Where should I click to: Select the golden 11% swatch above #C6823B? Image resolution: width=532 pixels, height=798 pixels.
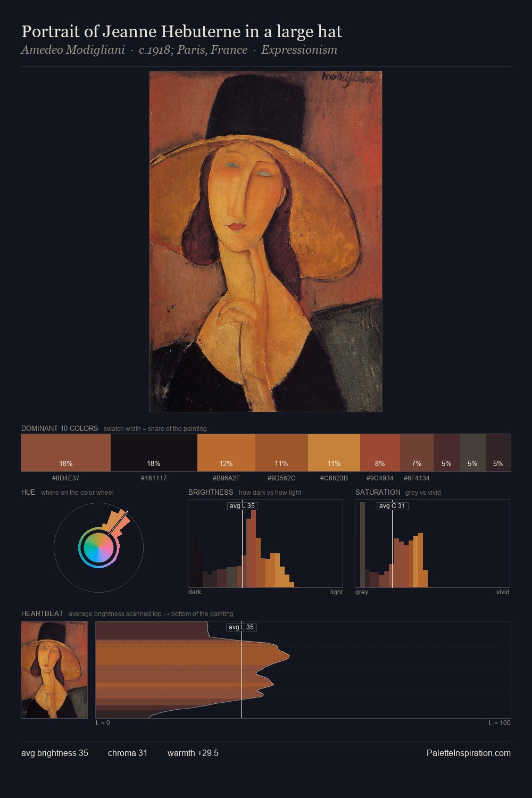[334, 453]
